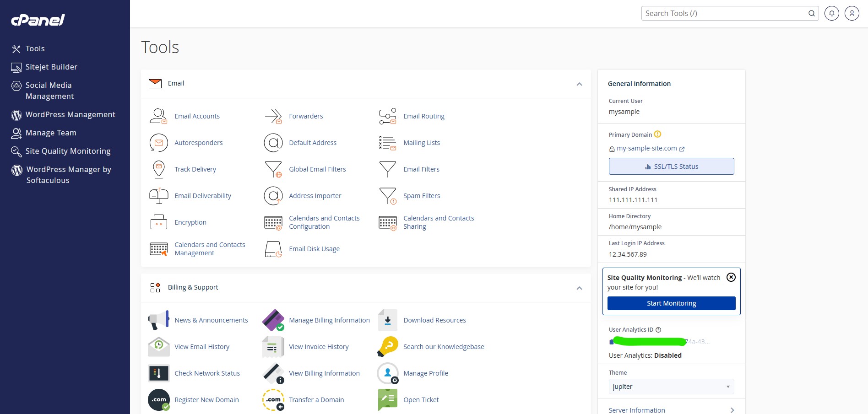Click the Forwarders arrow icon
Screen dimensions: 868x414
(x=273, y=116)
